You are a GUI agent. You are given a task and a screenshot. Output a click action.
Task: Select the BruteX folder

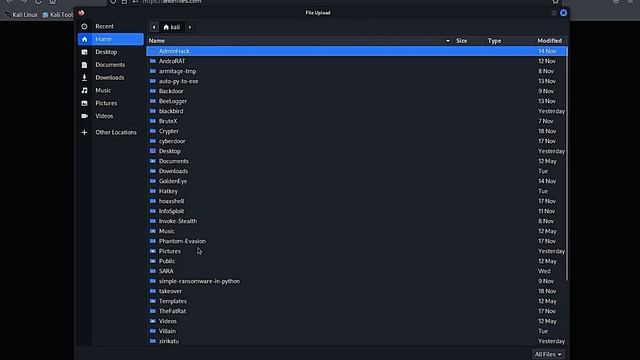357,121
